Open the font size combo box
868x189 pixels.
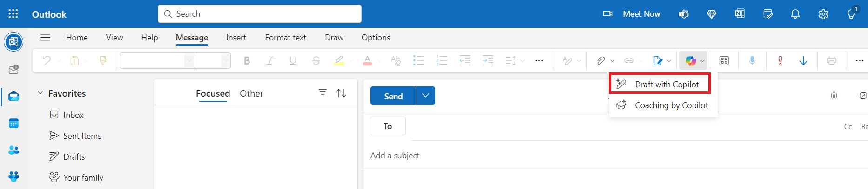212,60
